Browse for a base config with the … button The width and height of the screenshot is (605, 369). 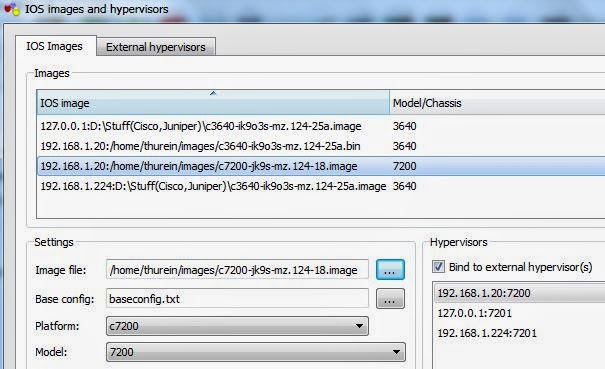(390, 299)
